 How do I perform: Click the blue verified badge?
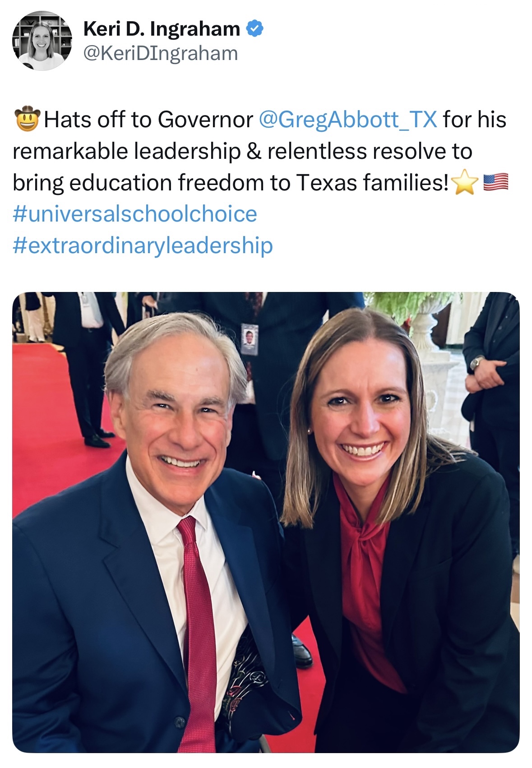pos(254,29)
